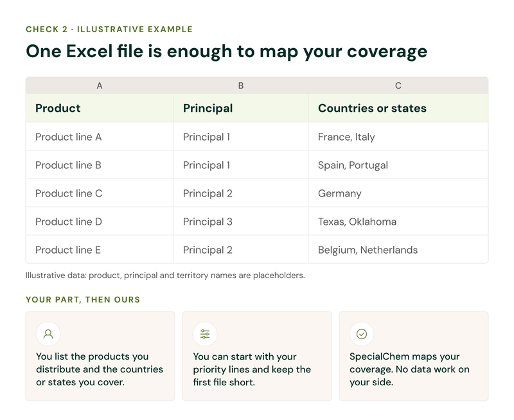
Task: Click the 'You list the products' card text
Action: pos(100,369)
